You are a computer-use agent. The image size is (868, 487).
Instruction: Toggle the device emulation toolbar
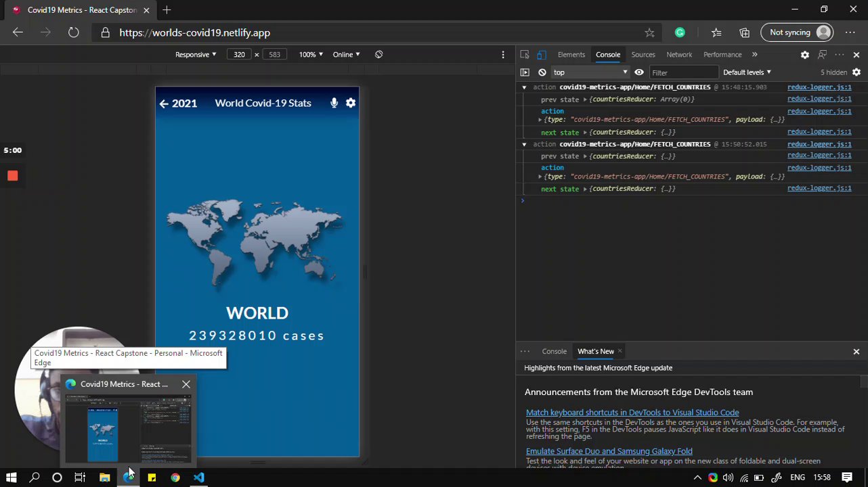[541, 55]
